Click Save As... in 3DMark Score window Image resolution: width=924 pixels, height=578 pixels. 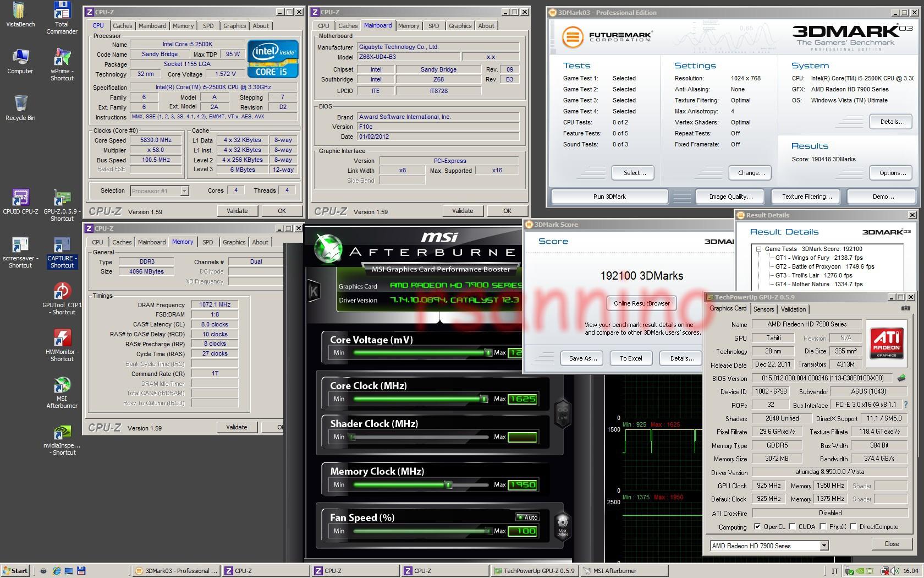[x=582, y=358]
